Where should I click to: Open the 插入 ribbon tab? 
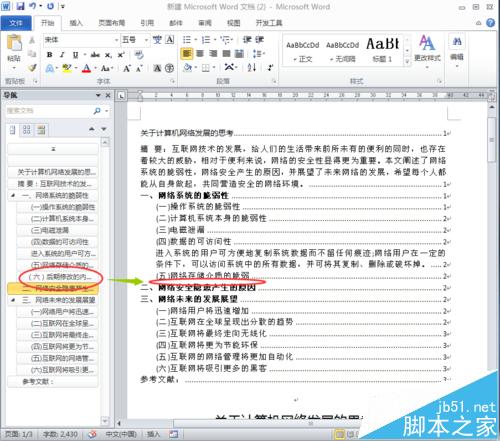tap(76, 23)
